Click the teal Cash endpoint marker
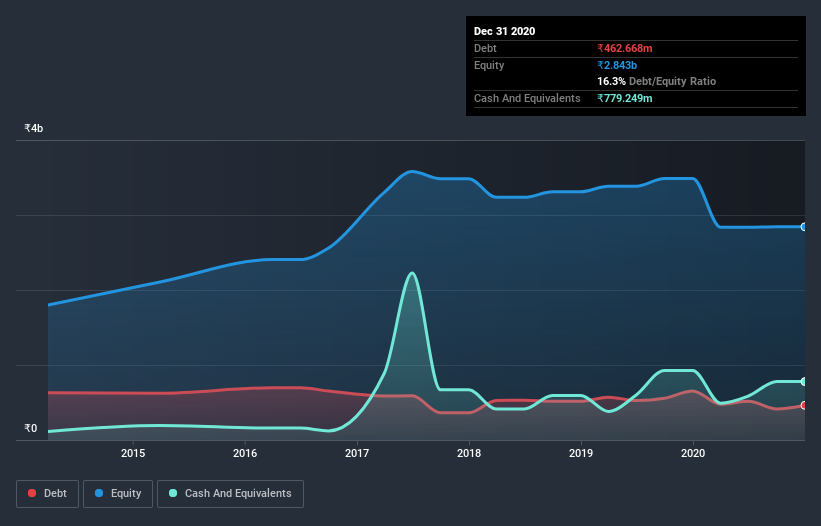This screenshot has width=821, height=526. tap(804, 382)
